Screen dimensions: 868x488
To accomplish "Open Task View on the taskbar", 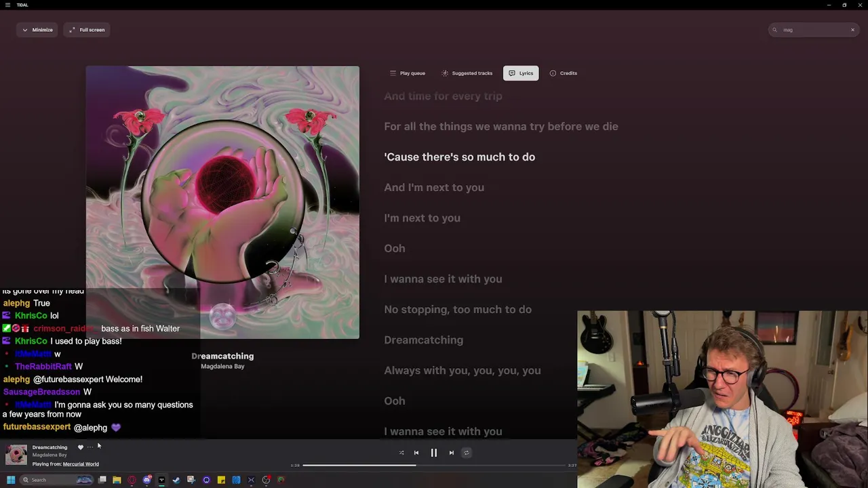I will click(x=102, y=480).
